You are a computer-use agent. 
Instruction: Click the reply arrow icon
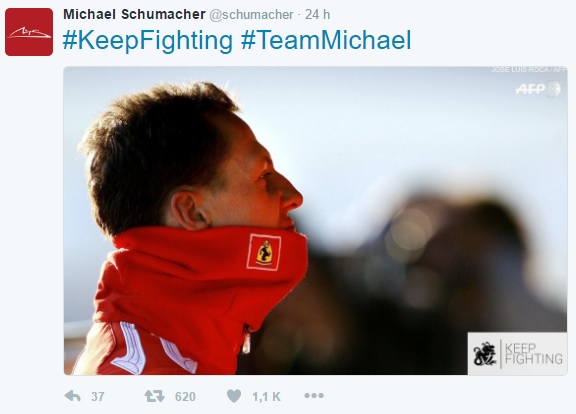[x=72, y=396]
